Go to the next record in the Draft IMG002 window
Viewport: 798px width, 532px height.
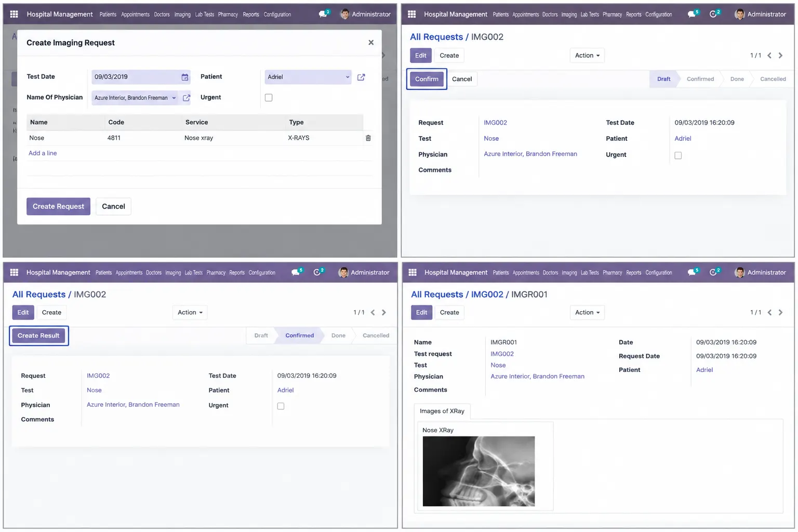click(x=780, y=56)
